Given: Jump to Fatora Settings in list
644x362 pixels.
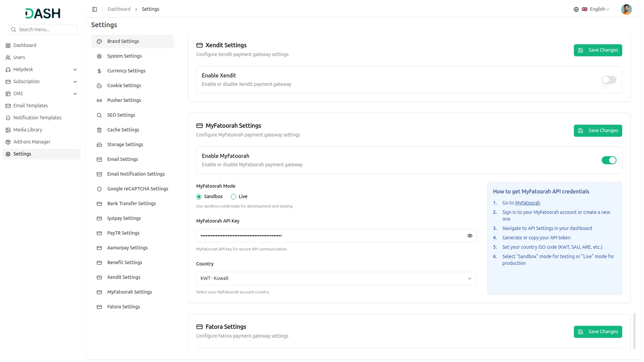Looking at the screenshot, I should coord(132,307).
